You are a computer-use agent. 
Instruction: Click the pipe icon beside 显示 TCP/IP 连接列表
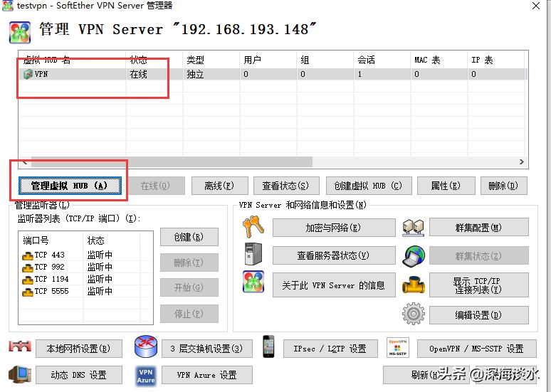(413, 285)
